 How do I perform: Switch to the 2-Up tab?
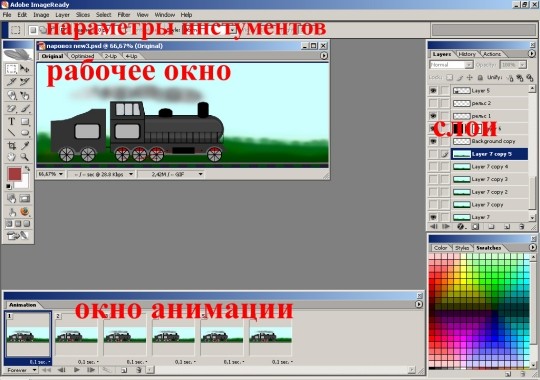point(111,56)
